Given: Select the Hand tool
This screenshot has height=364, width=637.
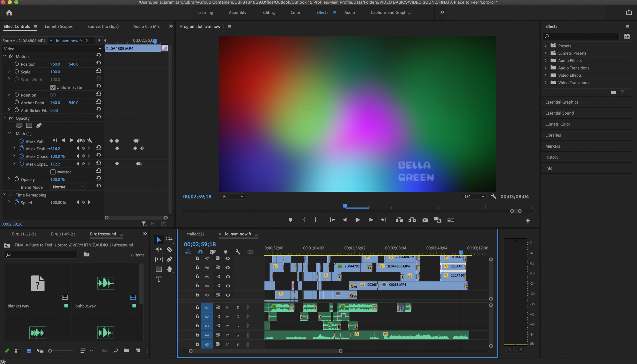Looking at the screenshot, I should point(169,269).
